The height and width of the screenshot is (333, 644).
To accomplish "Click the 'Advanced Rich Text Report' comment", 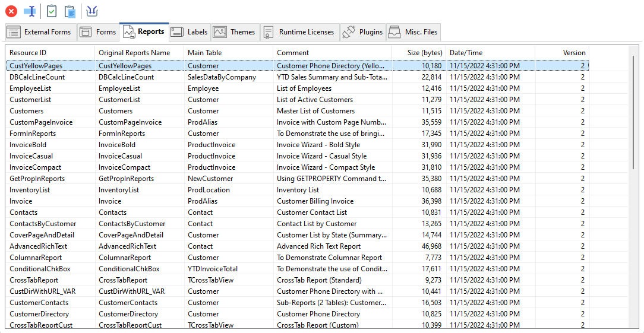I will coord(318,246).
